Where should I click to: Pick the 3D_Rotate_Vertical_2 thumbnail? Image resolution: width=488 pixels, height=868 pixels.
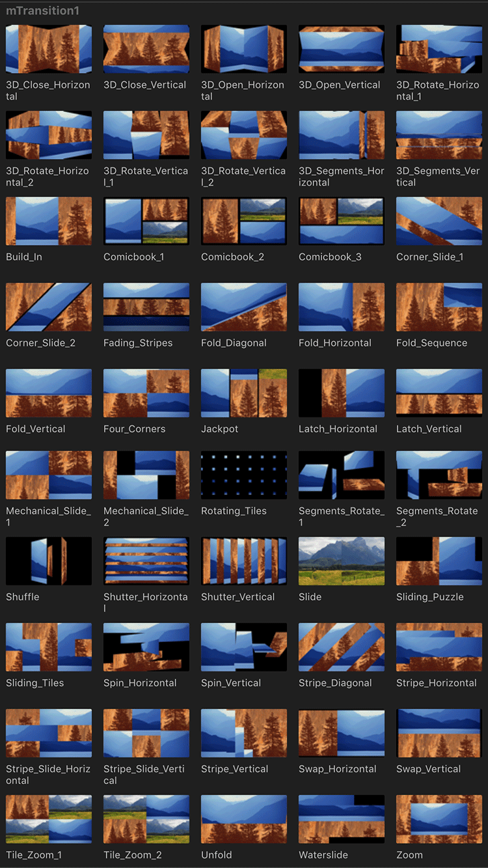pyautogui.click(x=244, y=135)
